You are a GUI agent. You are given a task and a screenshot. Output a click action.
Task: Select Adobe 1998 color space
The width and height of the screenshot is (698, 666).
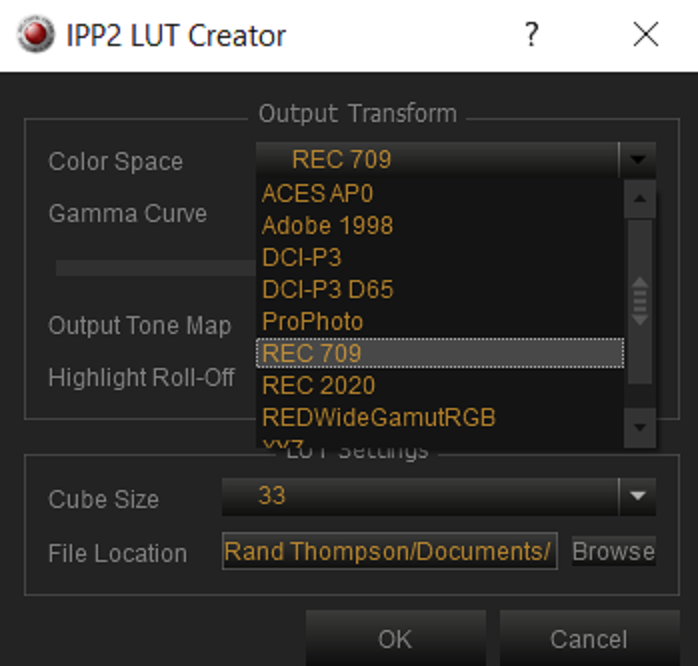pyautogui.click(x=440, y=226)
